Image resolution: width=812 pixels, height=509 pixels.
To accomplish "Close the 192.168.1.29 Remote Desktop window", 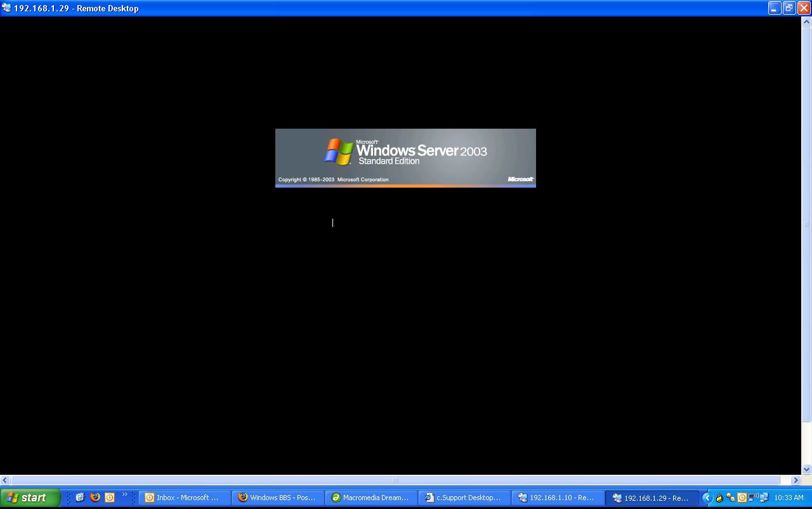I will tap(804, 8).
